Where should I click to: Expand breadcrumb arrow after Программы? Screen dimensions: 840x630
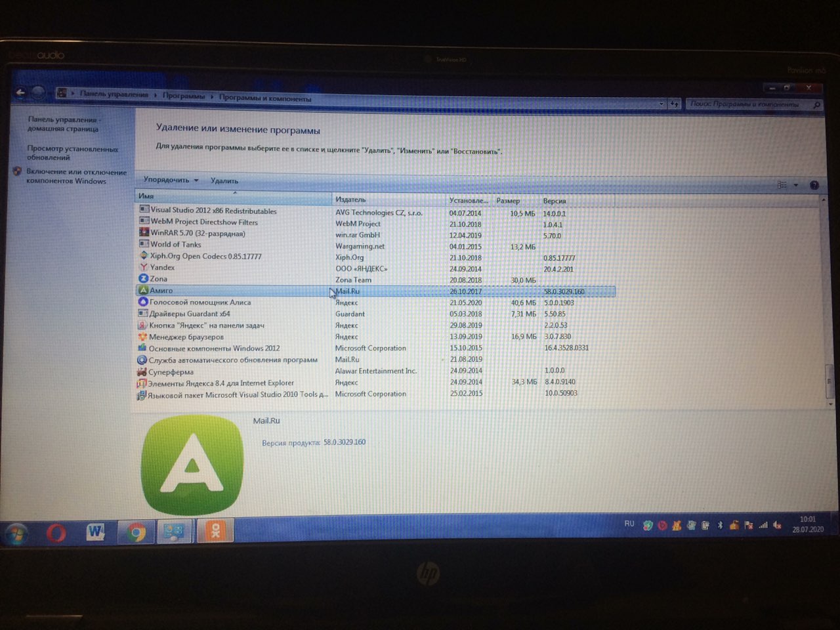coord(212,96)
